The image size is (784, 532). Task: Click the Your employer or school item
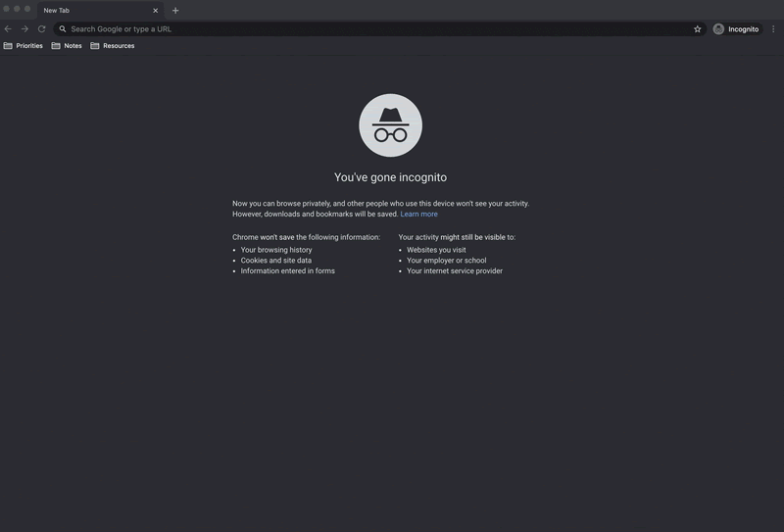coord(447,260)
